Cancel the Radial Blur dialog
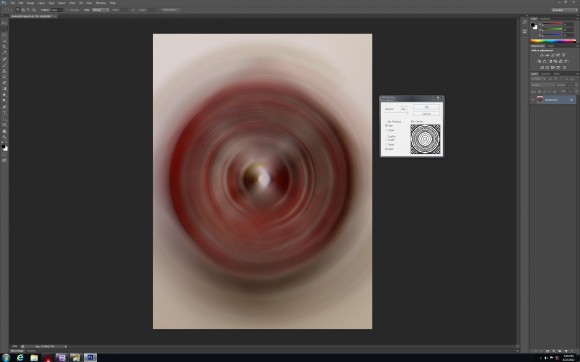The width and height of the screenshot is (580, 362). pyautogui.click(x=426, y=114)
